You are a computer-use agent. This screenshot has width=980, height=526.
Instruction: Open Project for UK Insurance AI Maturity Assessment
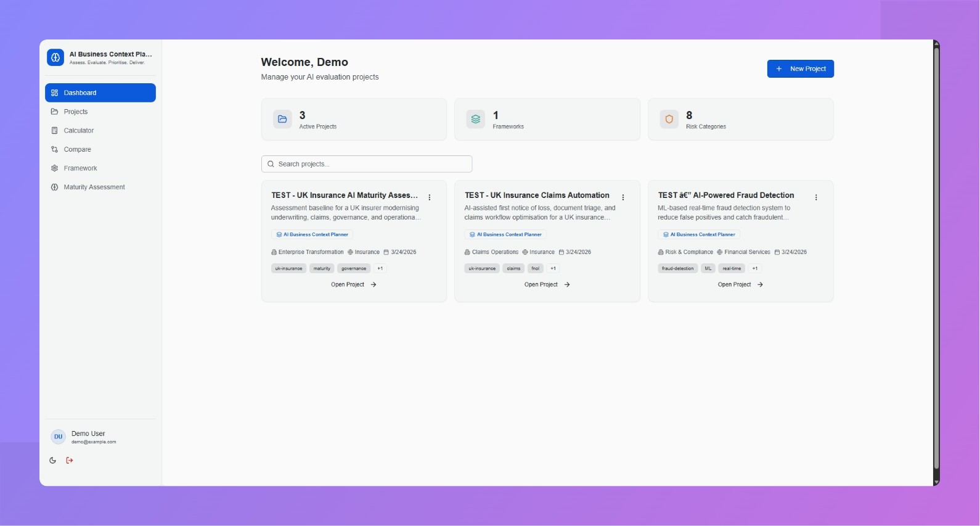[354, 285]
